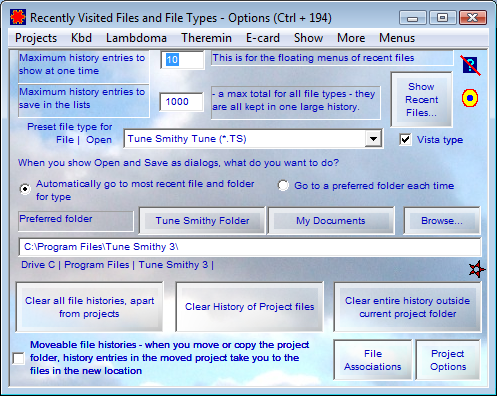Viewport: 497px width, 396px height.
Task: Maximize the Options window
Action: pyautogui.click(x=442, y=18)
